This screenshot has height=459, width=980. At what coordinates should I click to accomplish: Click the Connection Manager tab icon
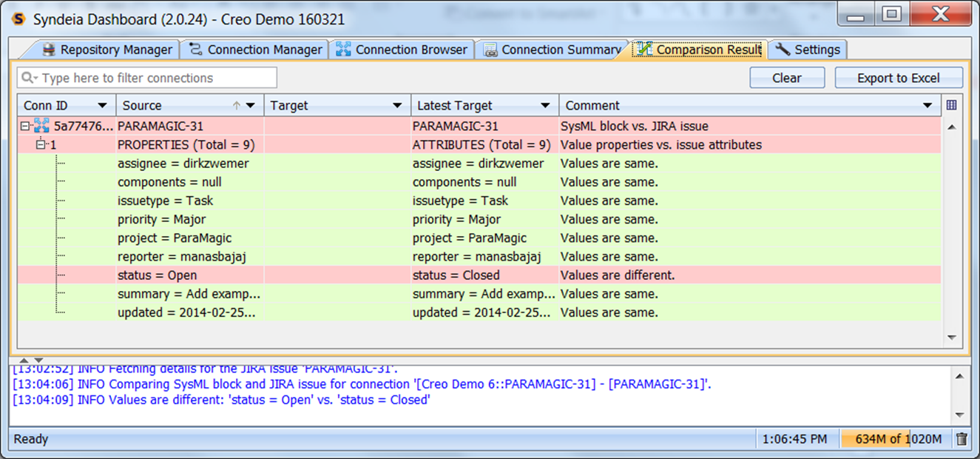196,50
